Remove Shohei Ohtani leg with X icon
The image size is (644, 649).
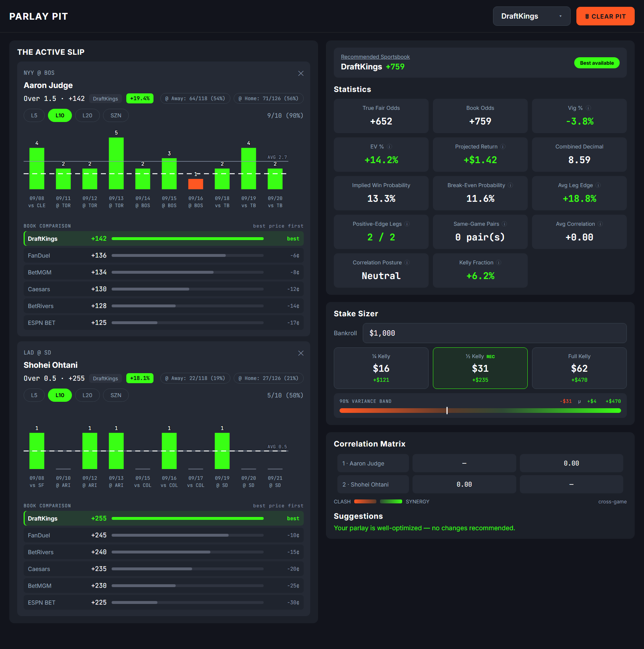(x=301, y=353)
